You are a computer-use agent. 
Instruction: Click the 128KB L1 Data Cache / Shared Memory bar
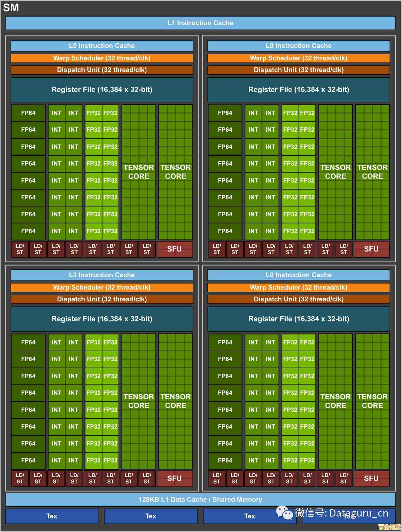(200, 500)
